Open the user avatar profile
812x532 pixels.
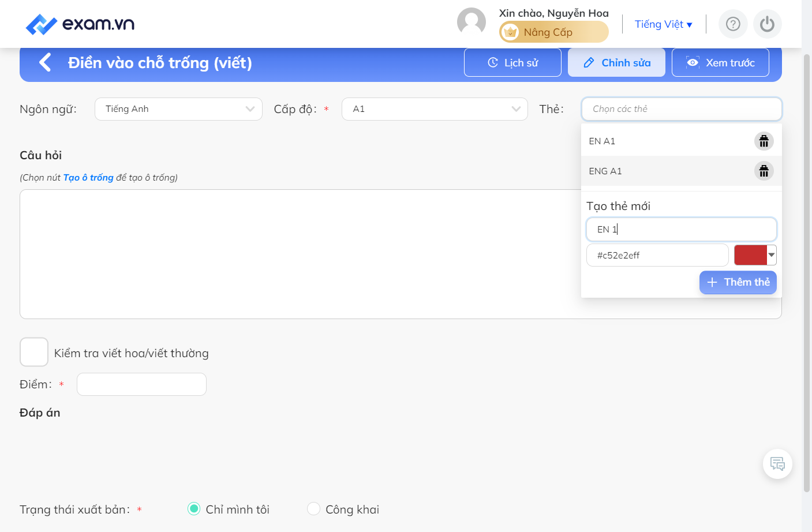click(x=472, y=23)
